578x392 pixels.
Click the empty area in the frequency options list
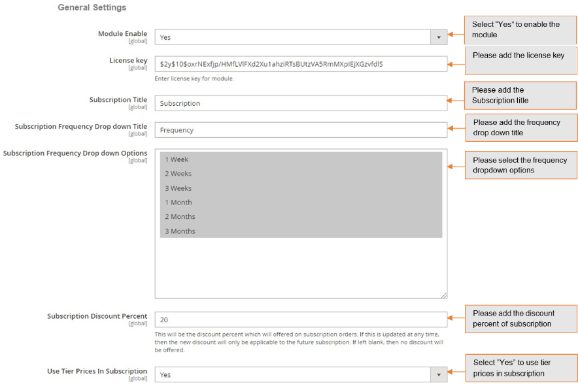pyautogui.click(x=301, y=268)
